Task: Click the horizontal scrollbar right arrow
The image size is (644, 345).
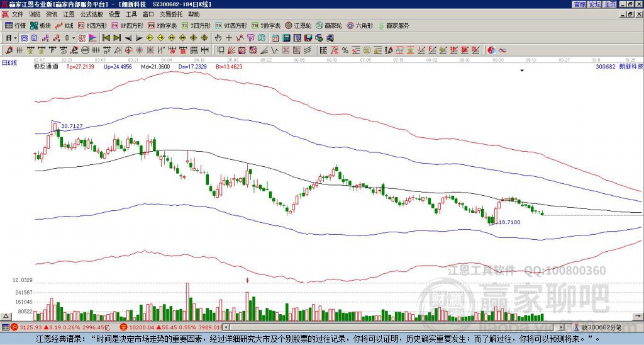Action: [562, 327]
